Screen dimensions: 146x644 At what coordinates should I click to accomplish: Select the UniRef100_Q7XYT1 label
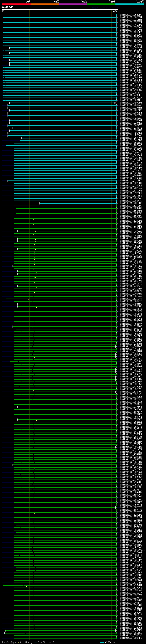131,128
